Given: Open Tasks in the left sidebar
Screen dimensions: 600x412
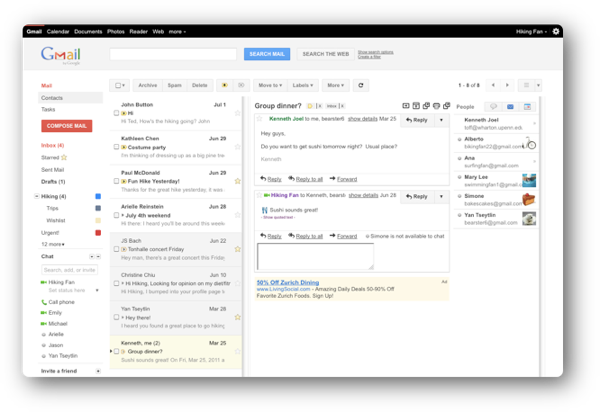Looking at the screenshot, I should coord(48,109).
